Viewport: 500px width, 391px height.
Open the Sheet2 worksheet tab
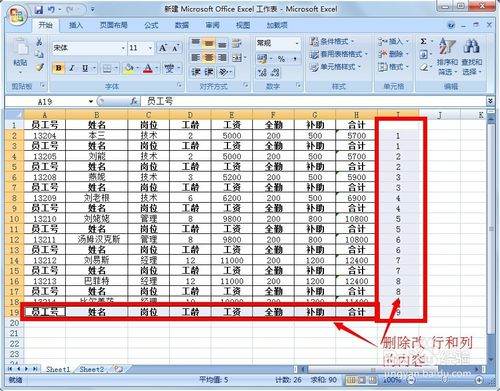pyautogui.click(x=92, y=369)
